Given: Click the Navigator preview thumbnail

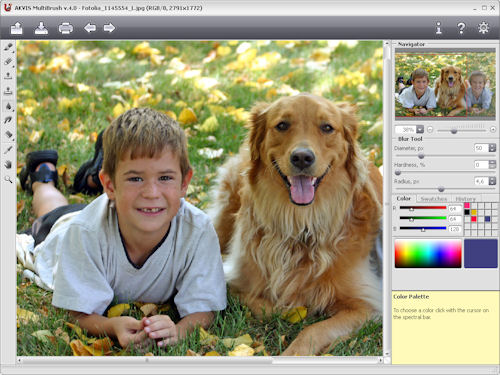Looking at the screenshot, I should pyautogui.click(x=445, y=85).
